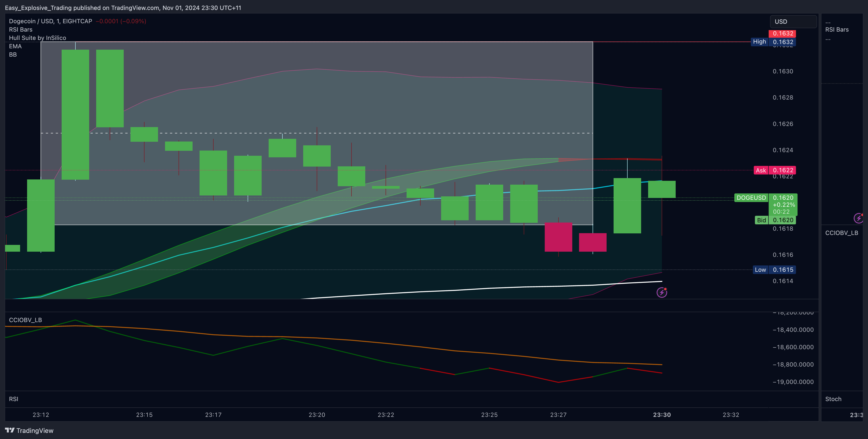This screenshot has height=439, width=868.
Task: Click the -18,600.0000 indicator axis value
Action: 793,347
